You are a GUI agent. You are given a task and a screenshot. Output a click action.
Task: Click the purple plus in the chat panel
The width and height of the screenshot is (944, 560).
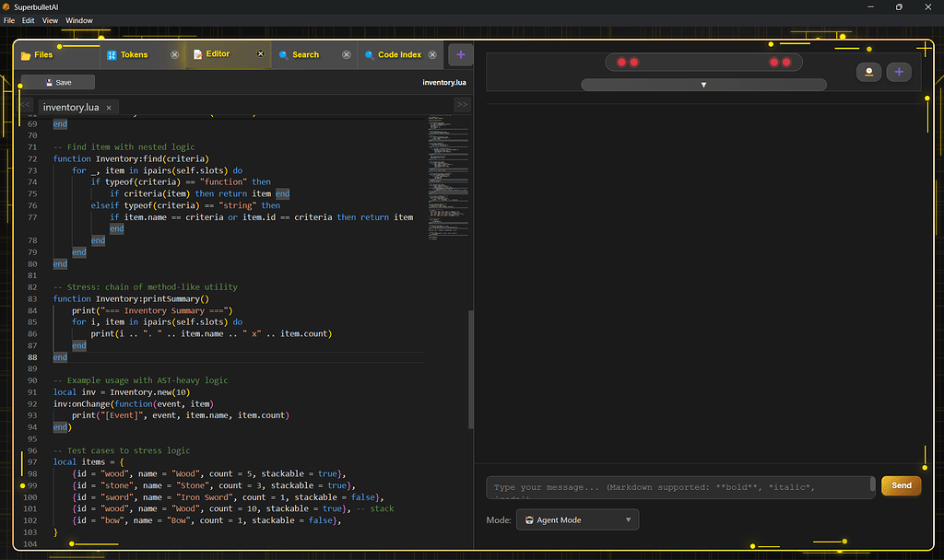[x=899, y=72]
